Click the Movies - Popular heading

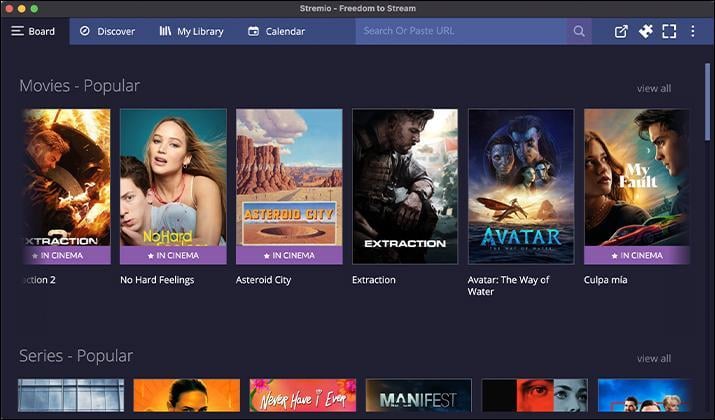coord(79,86)
